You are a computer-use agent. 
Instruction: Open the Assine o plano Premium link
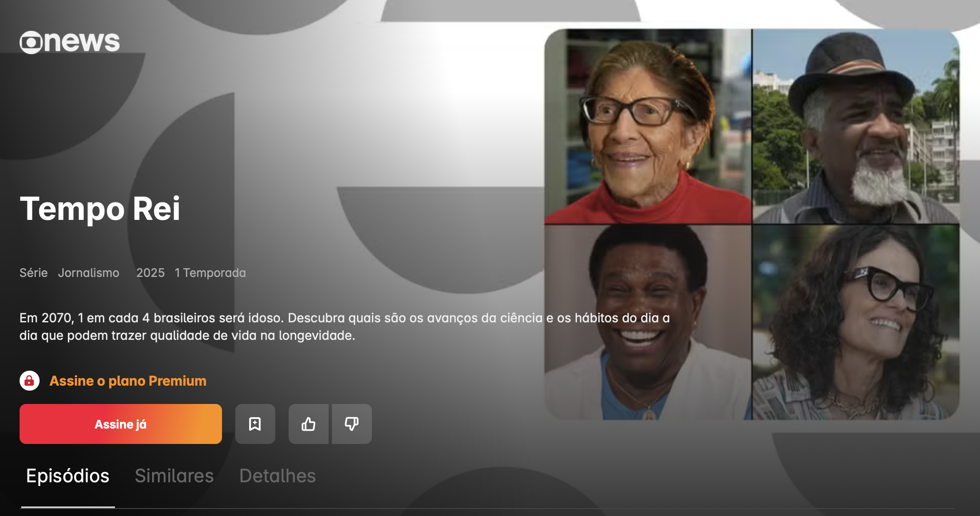point(128,381)
